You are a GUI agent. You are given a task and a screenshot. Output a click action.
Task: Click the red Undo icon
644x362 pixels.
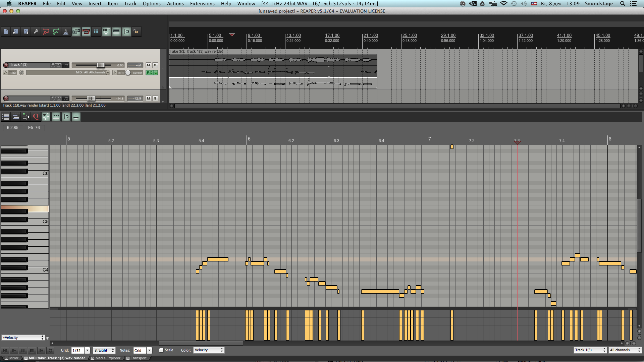click(x=46, y=32)
